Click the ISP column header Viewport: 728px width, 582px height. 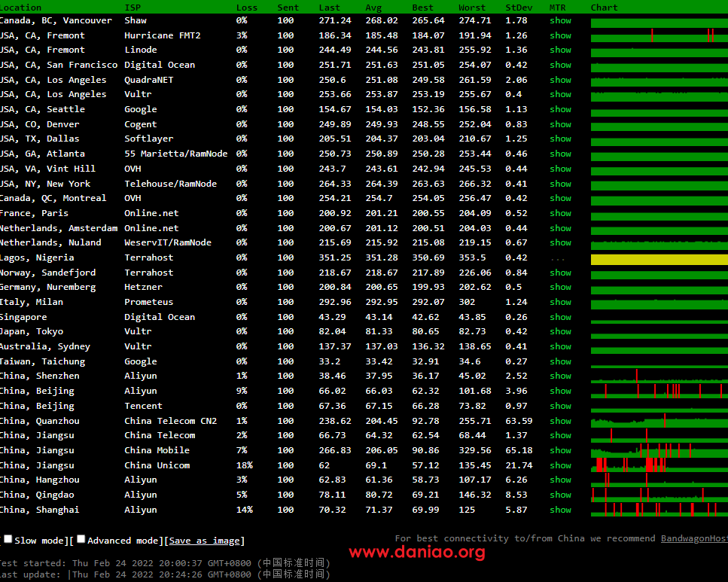coord(133,8)
